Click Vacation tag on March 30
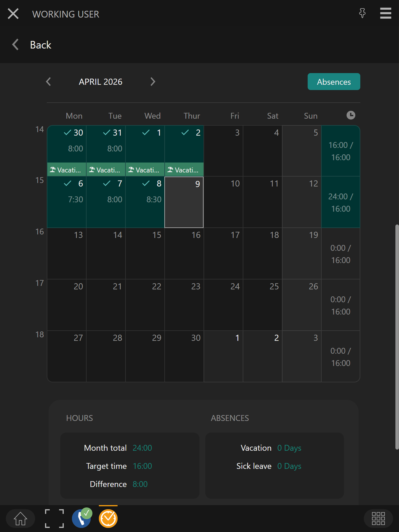Image resolution: width=399 pixels, height=532 pixels. point(67,170)
